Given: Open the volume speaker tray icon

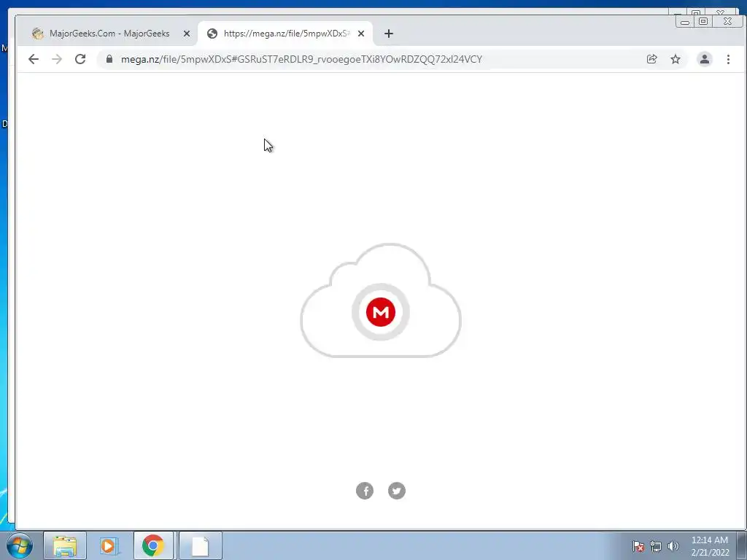Looking at the screenshot, I should click(x=673, y=546).
